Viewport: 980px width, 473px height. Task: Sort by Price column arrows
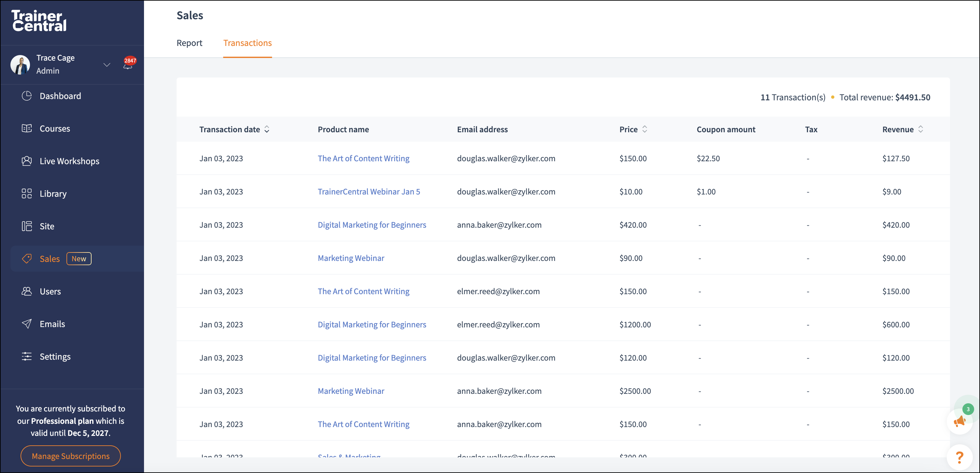click(645, 129)
